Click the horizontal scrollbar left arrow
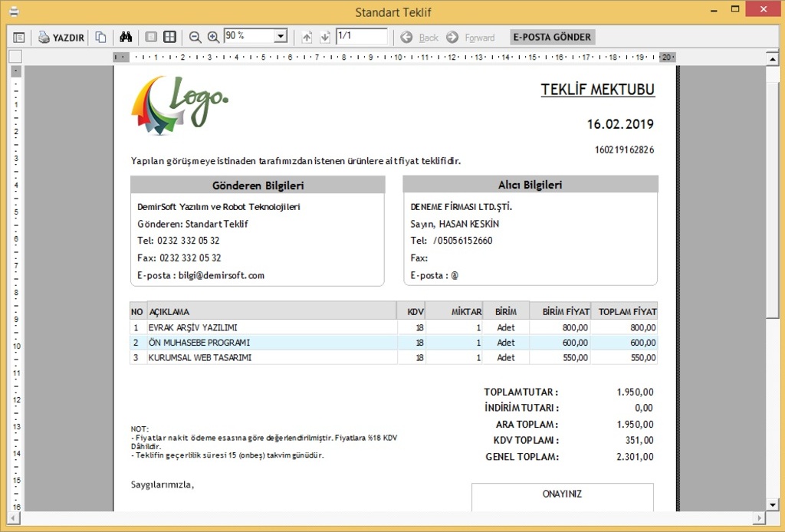Viewport: 785px width, 532px height. click(x=14, y=518)
